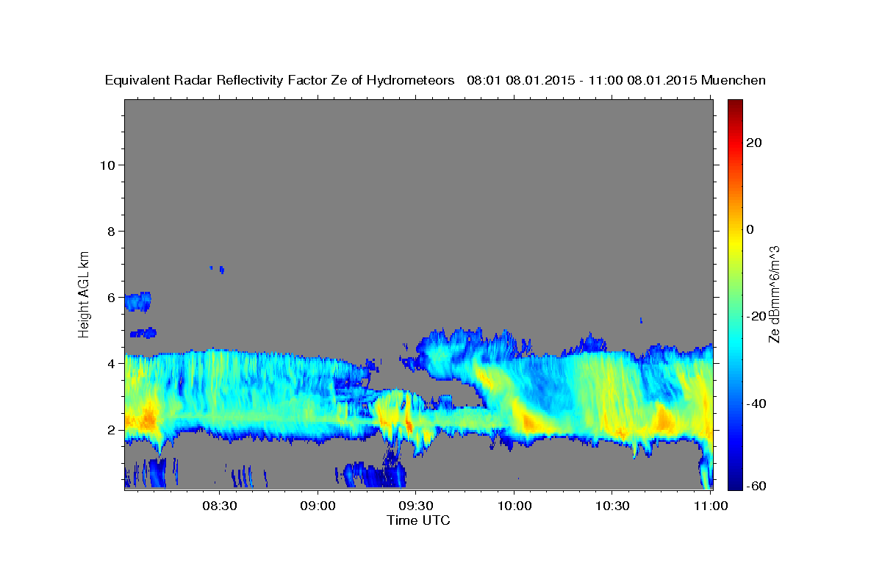Click the height tick label '6'
882x588 pixels.
[111, 297]
